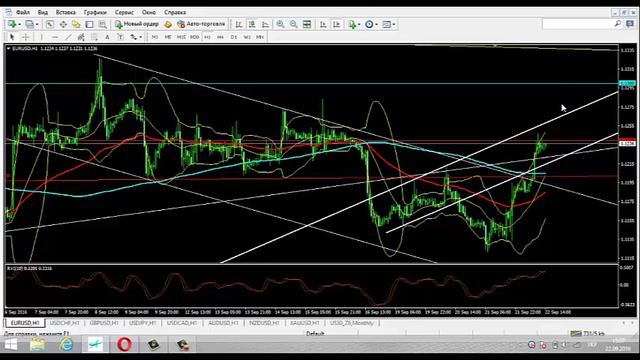
Task: Draw a horizontal line
Action: (55, 37)
